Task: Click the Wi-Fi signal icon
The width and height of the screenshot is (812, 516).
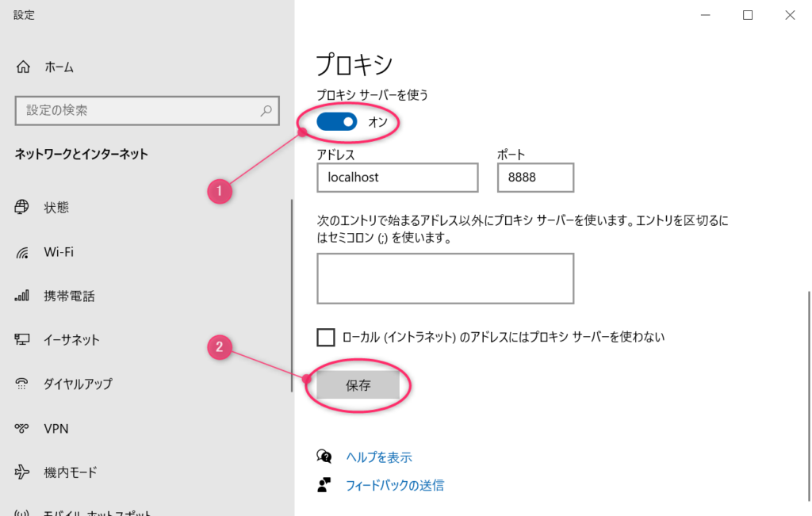Action: pos(21,252)
